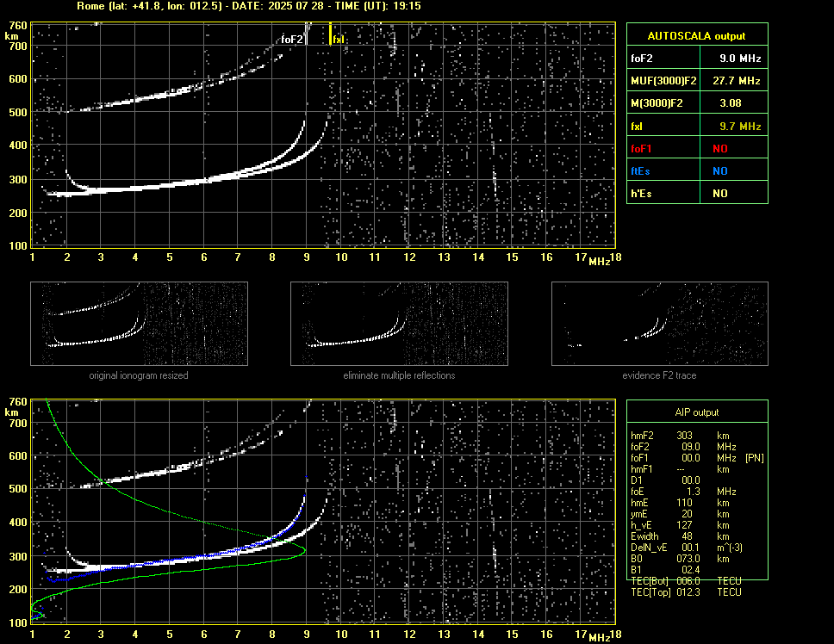The image size is (834, 644).
Task: Select the MUF(3000)F2 value 27.7 MHz
Action: [734, 80]
